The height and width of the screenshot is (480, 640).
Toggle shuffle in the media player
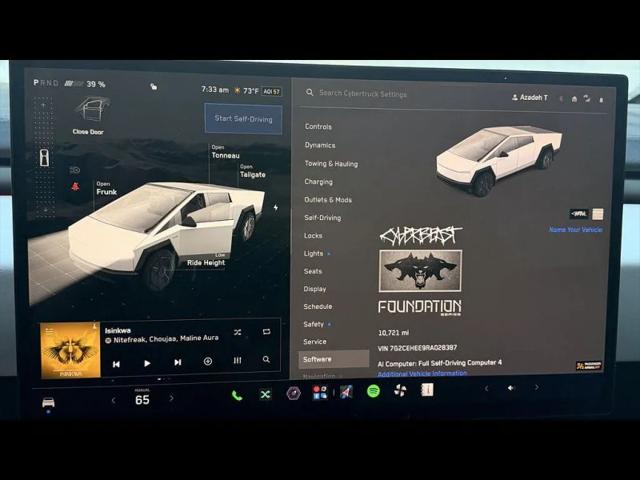click(238, 332)
